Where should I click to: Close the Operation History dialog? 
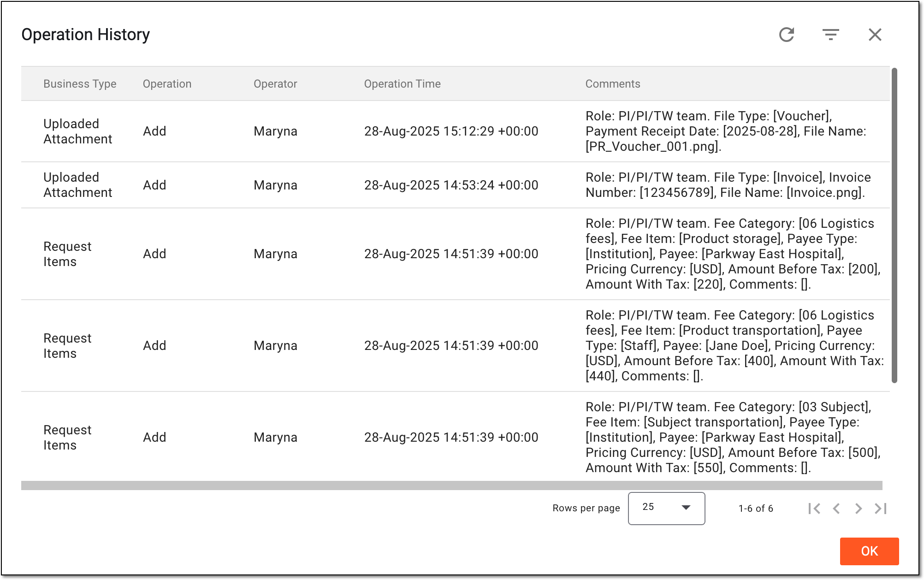click(875, 35)
